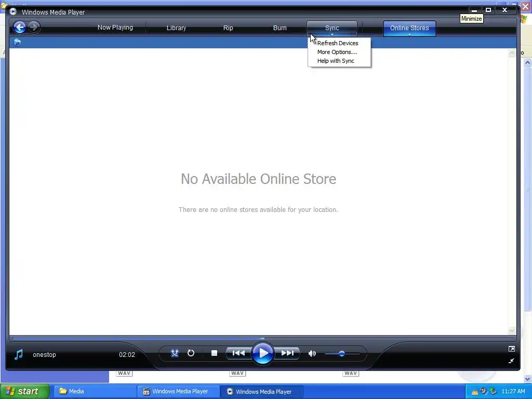Image resolution: width=532 pixels, height=399 pixels.
Task: Click the down arrow of the content scrollbar
Action: click(x=512, y=330)
